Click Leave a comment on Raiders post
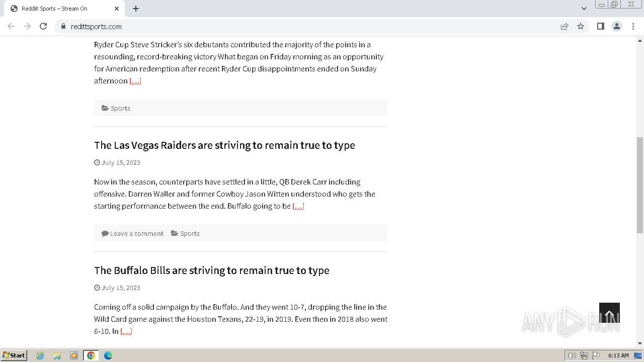Screen dimensions: 644x362 [136, 233]
